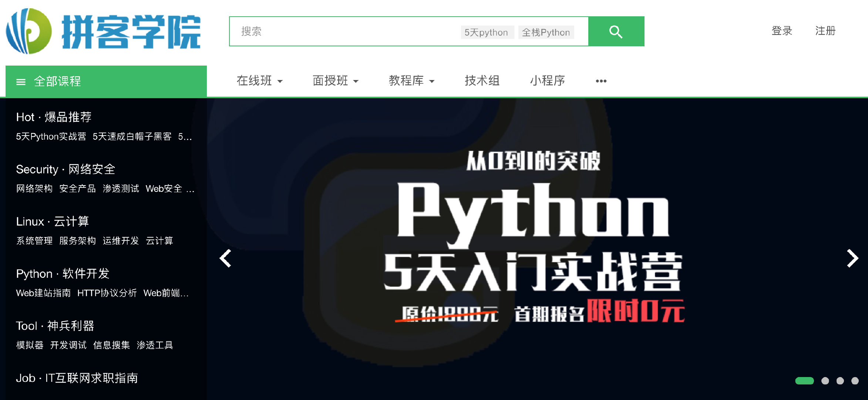Expand the 在线班 dropdown
The image size is (868, 400).
(260, 80)
